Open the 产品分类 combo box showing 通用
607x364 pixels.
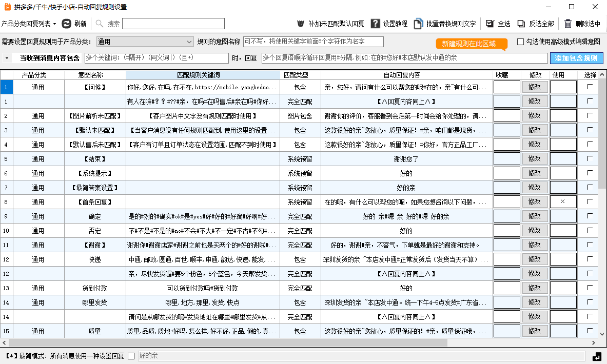[145, 42]
